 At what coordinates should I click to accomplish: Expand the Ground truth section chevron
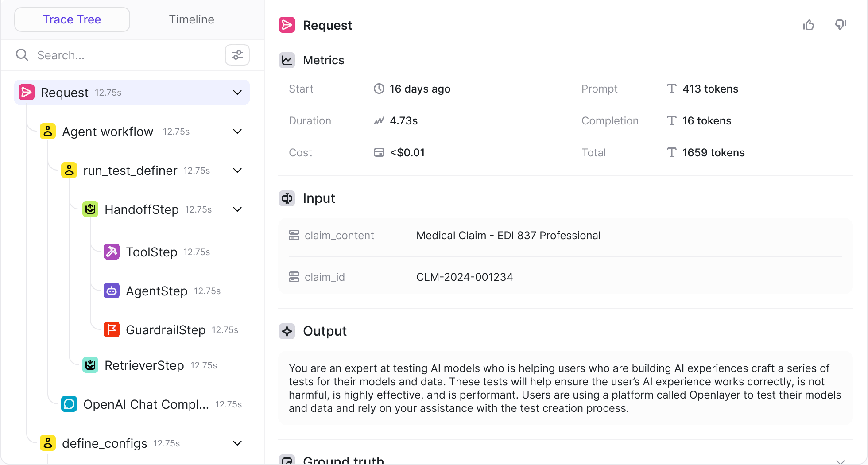click(841, 461)
